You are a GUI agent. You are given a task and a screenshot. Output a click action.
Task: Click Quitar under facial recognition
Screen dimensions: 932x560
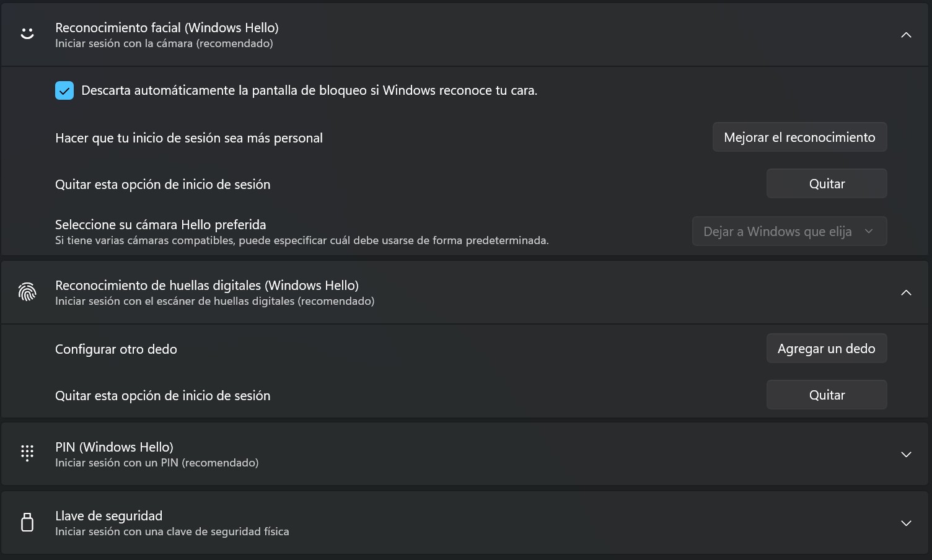[827, 184]
